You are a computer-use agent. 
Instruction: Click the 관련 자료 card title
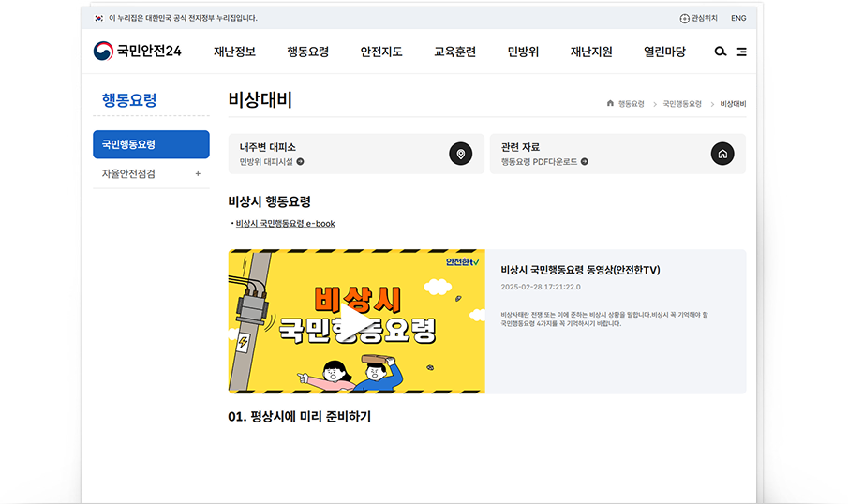coord(520,147)
